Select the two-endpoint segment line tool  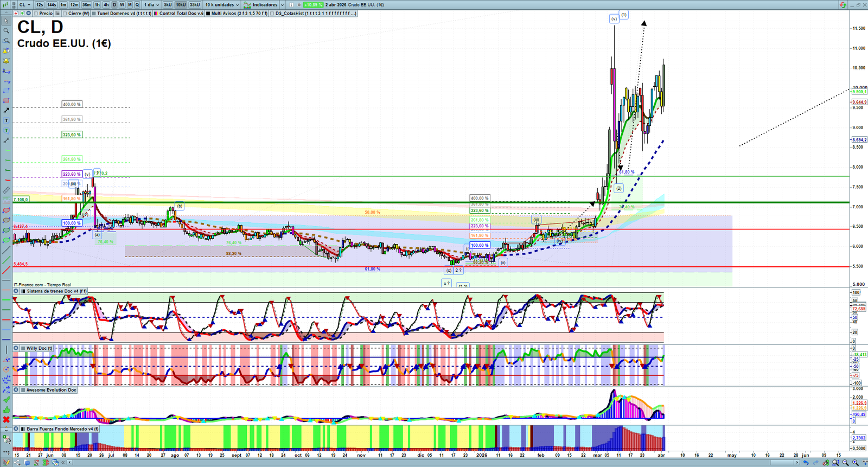coord(6,140)
